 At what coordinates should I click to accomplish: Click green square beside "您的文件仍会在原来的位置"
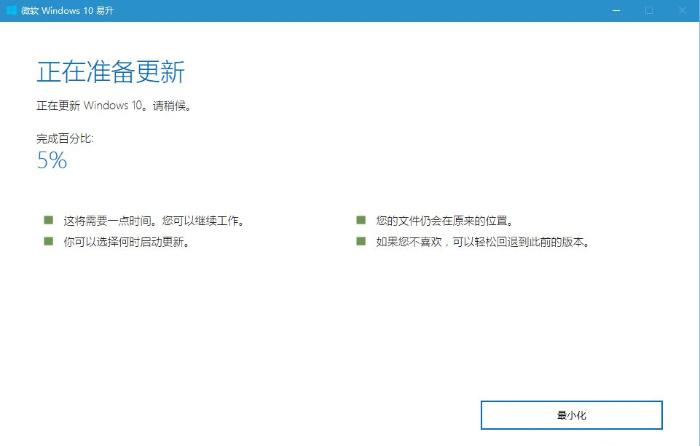click(360, 220)
